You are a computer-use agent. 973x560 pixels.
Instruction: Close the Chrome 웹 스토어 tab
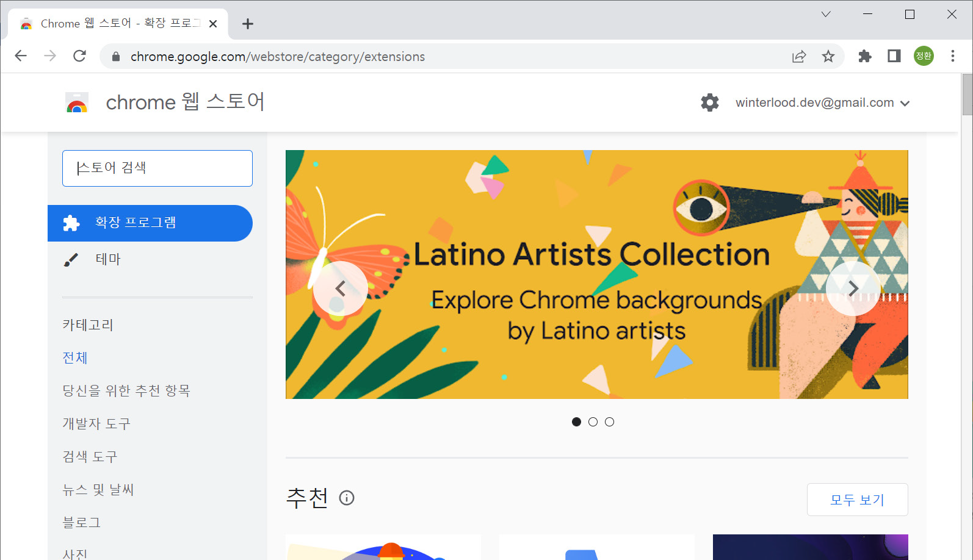(213, 24)
